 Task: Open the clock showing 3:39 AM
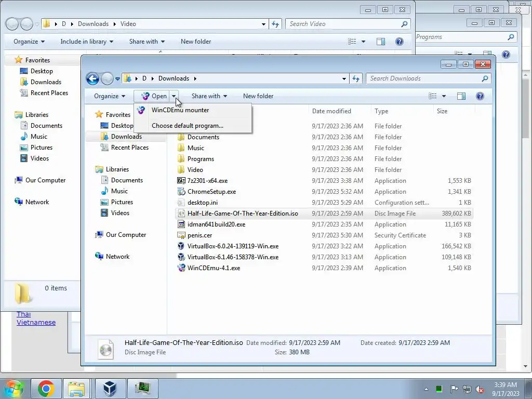506,389
